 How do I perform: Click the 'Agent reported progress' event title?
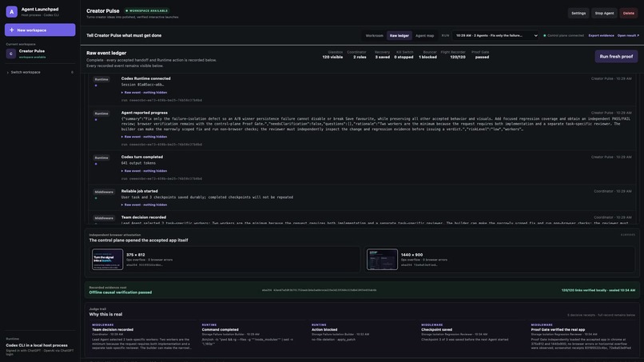[144, 113]
